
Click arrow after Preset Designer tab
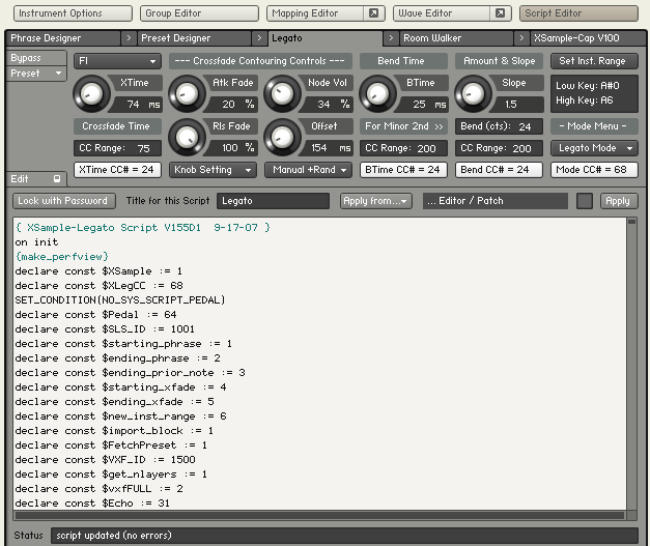260,38
